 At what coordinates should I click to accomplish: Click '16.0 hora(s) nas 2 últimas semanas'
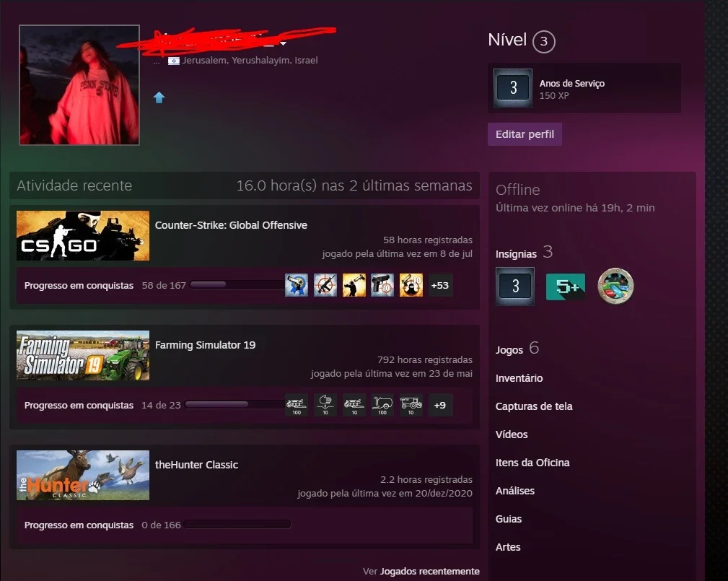click(354, 185)
